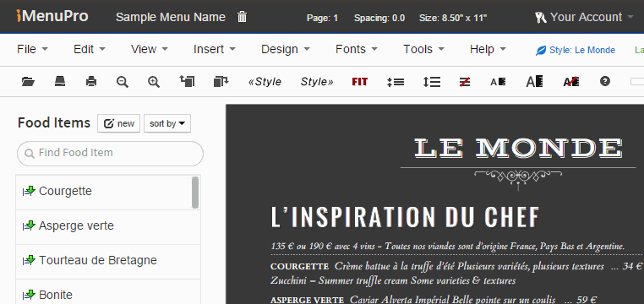Click the Page: 1 indicator

[x=322, y=18]
